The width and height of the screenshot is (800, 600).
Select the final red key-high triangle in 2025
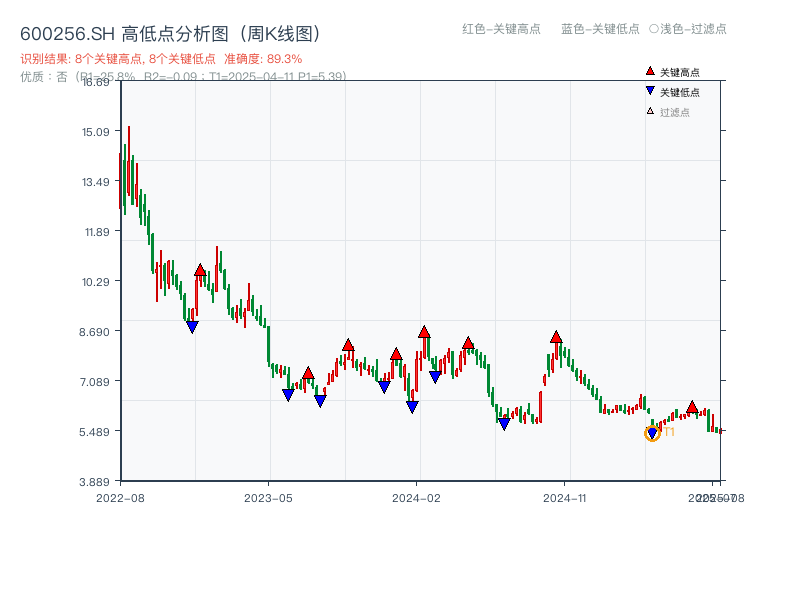click(x=692, y=407)
